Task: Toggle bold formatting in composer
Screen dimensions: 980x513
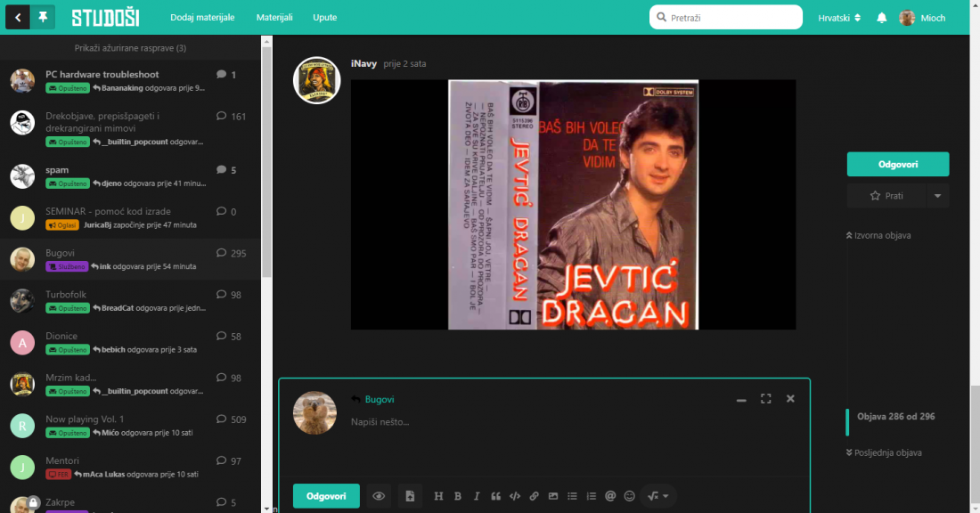Action: click(x=458, y=496)
